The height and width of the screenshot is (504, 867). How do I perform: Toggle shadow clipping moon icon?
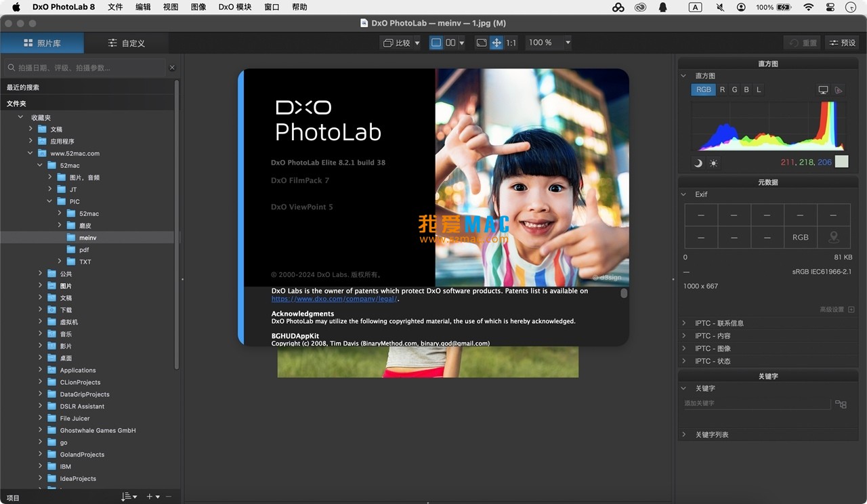(x=698, y=163)
